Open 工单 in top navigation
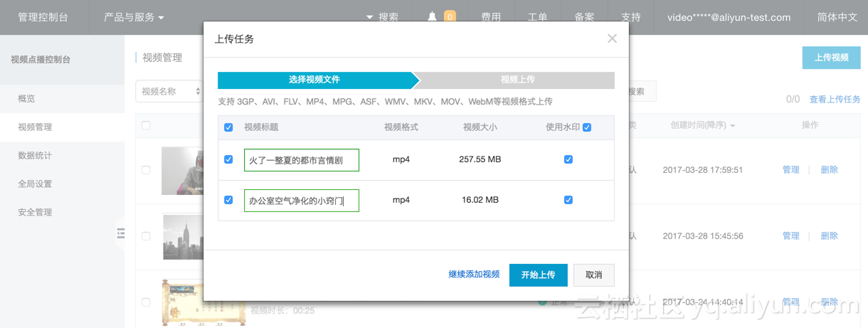Image resolution: width=868 pixels, height=328 pixels. click(x=538, y=17)
